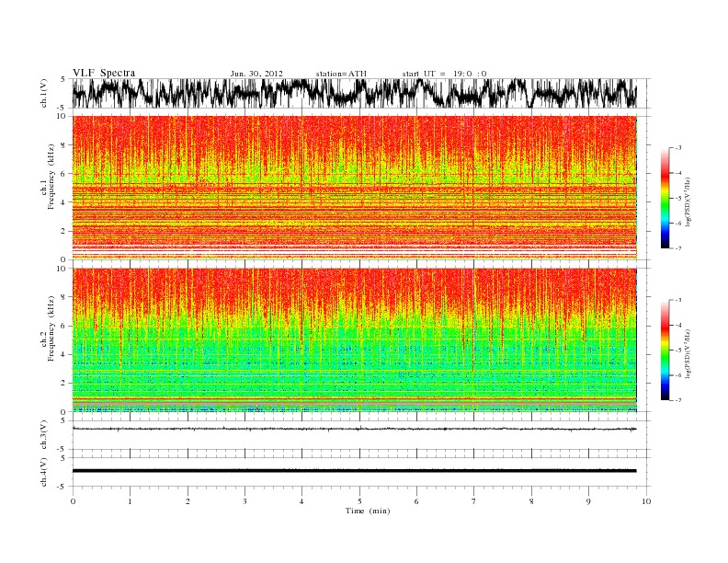
Task: Click the "-4" tick on ch.2 colorbar
Action: pos(678,325)
